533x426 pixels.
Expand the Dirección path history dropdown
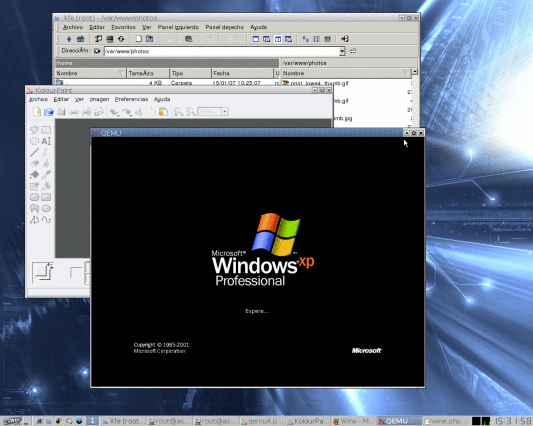(342, 51)
